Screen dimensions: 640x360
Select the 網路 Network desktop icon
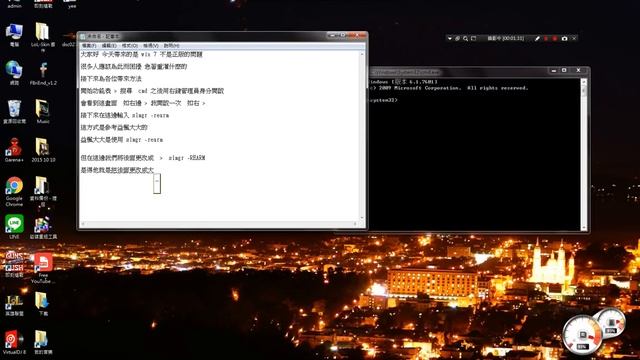tap(14, 72)
